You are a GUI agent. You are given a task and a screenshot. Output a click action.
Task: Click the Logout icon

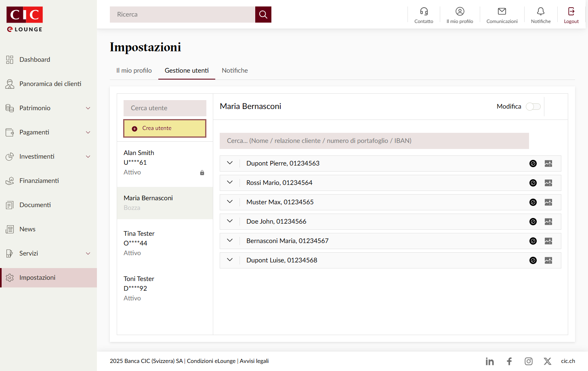pyautogui.click(x=571, y=12)
